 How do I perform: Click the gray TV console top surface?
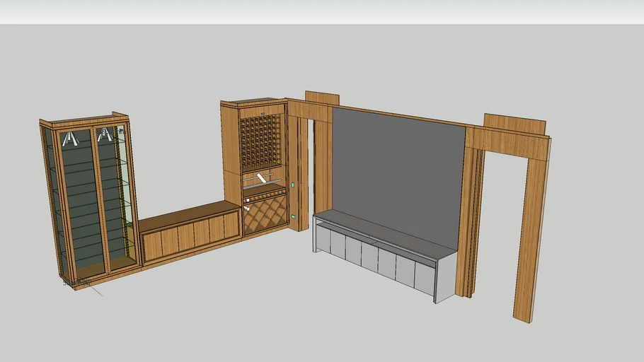[386, 233]
